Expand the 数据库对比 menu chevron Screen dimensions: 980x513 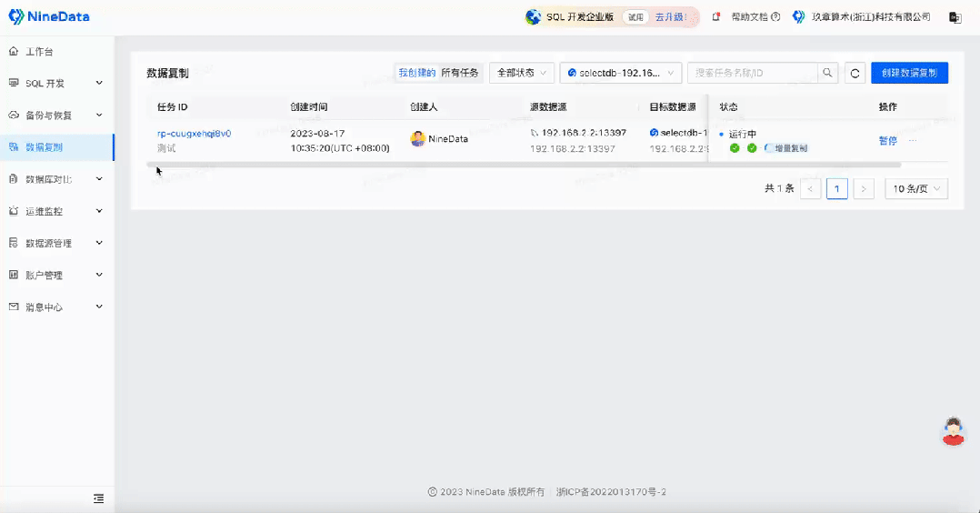click(x=99, y=179)
